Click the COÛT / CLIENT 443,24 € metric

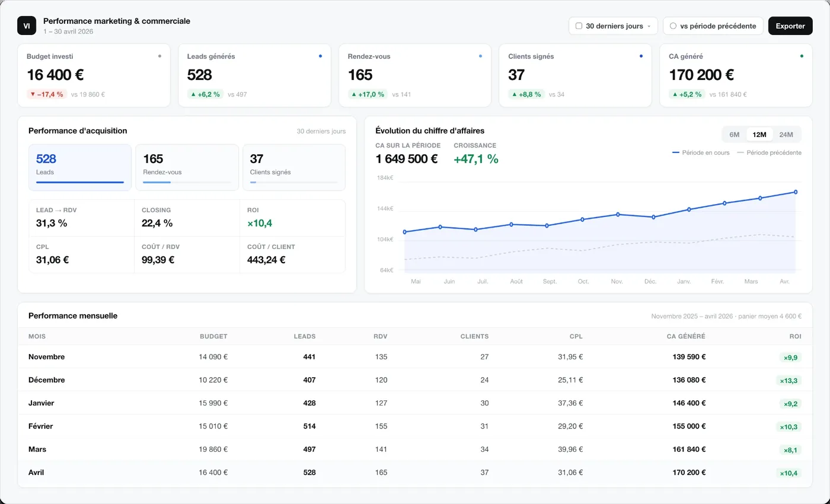pos(293,254)
